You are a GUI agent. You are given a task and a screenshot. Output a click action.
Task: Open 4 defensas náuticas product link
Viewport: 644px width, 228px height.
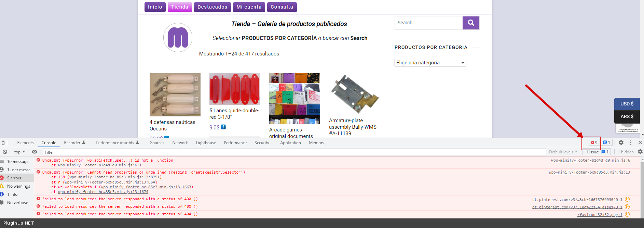point(175,125)
